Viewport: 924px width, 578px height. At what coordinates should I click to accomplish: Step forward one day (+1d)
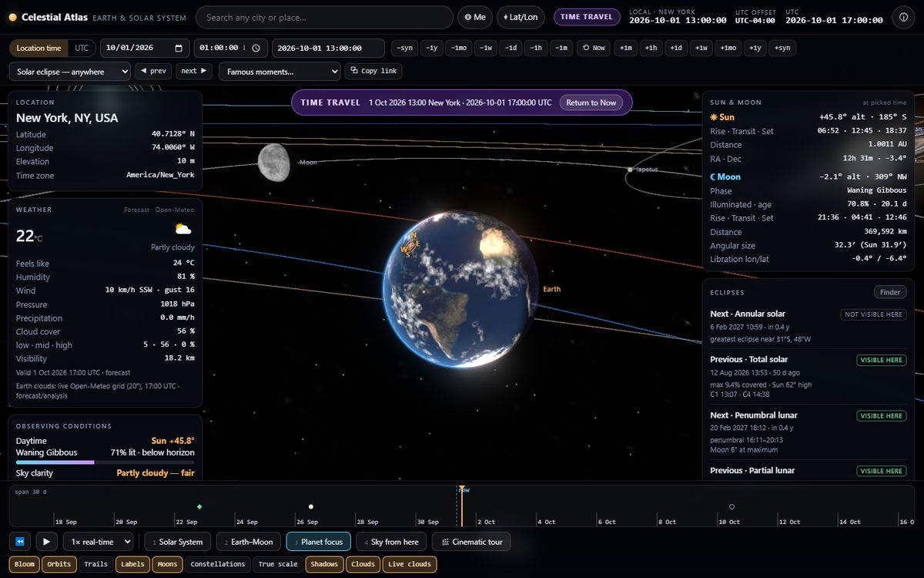point(676,48)
